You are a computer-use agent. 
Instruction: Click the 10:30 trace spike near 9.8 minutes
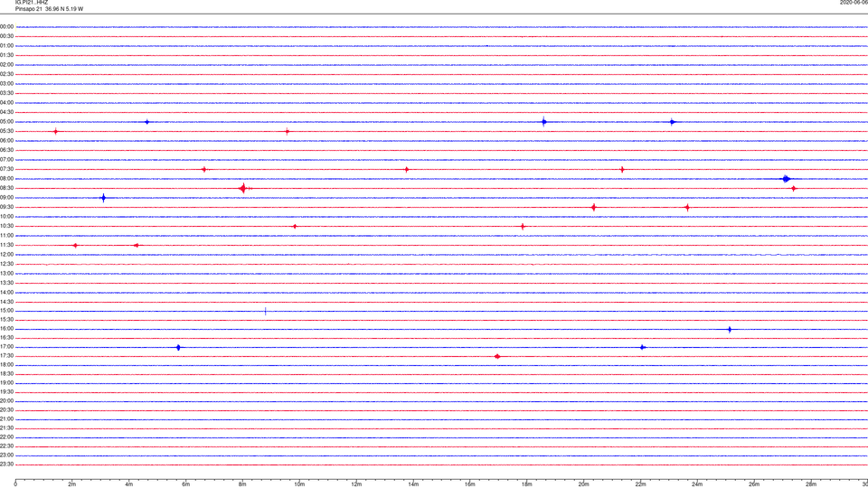coord(295,226)
